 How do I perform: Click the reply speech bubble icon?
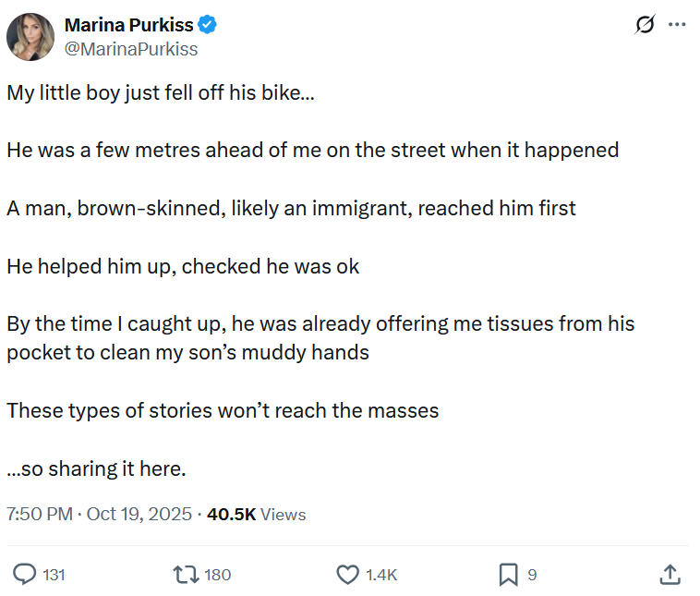(24, 574)
